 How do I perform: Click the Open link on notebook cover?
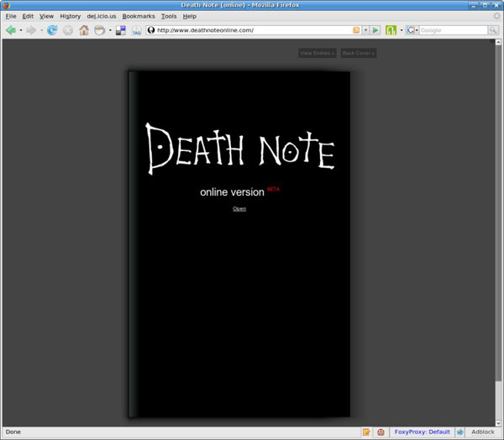(x=239, y=208)
